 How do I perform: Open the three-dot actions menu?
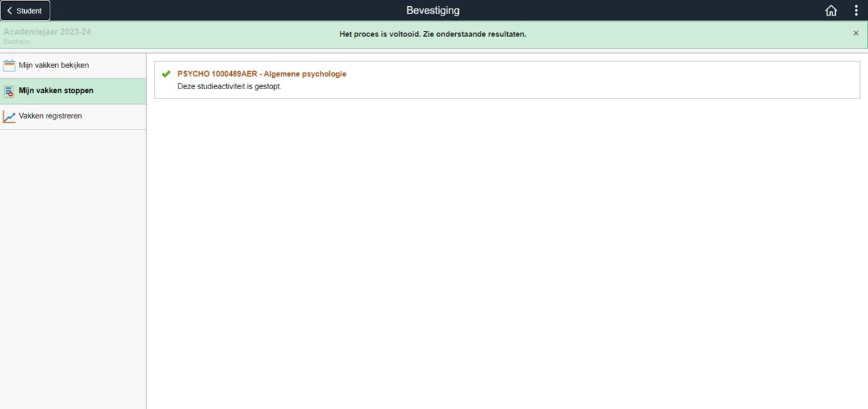[856, 11]
